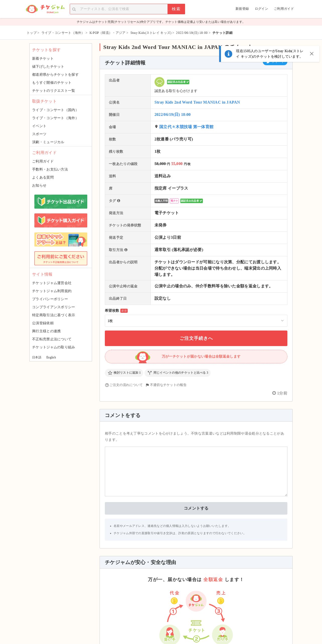Screen dimensions: 322x644
Task: Click ライブ・コンサート（海外） breadcrumb
Action: point(63,33)
